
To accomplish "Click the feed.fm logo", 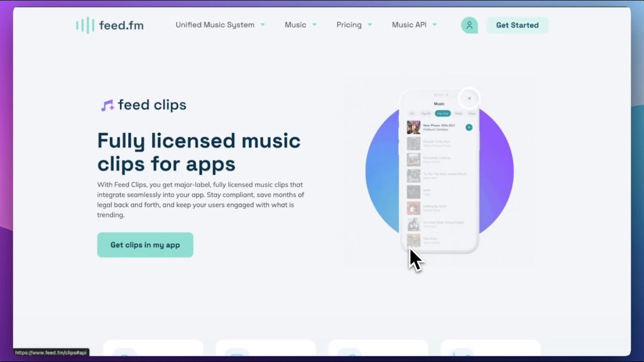I will (x=110, y=25).
